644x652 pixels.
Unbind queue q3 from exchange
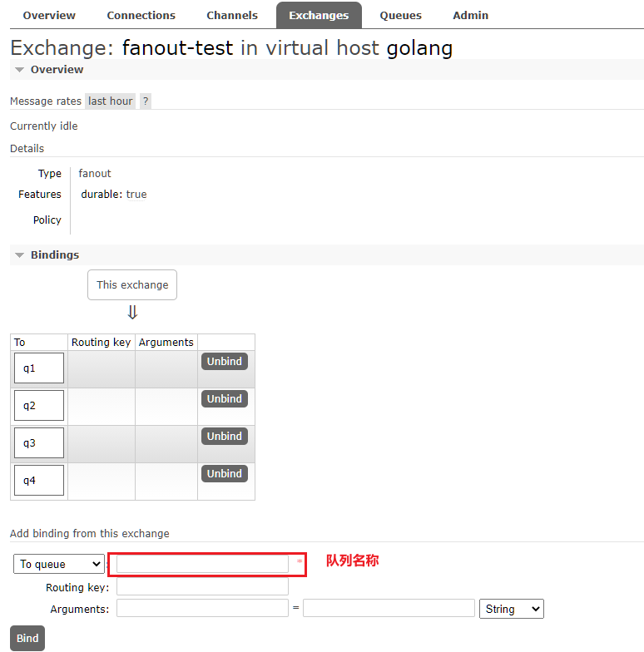(x=224, y=437)
